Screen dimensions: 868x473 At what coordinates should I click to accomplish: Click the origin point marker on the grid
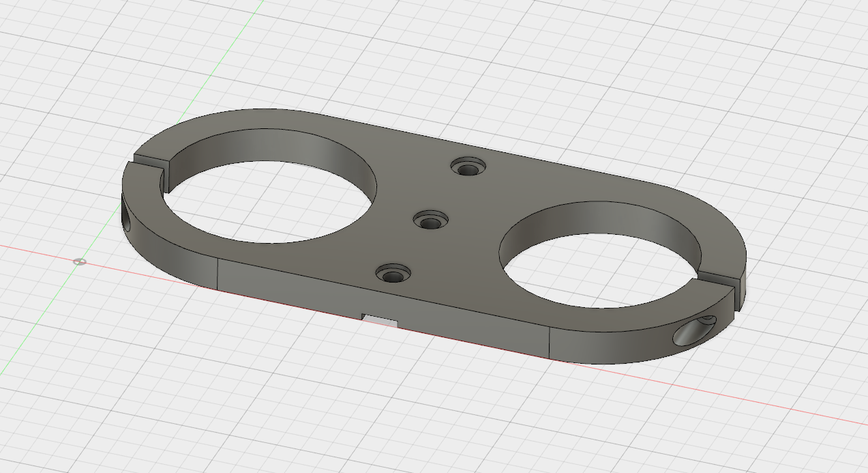80,261
